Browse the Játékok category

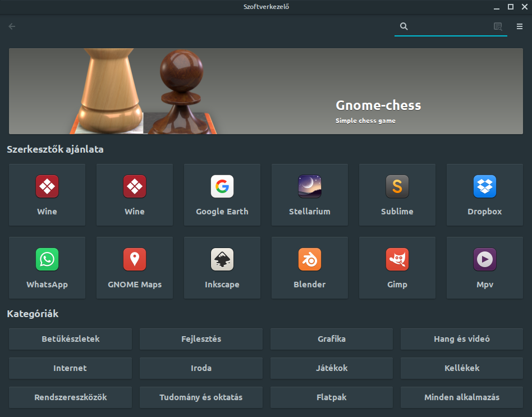pos(332,368)
